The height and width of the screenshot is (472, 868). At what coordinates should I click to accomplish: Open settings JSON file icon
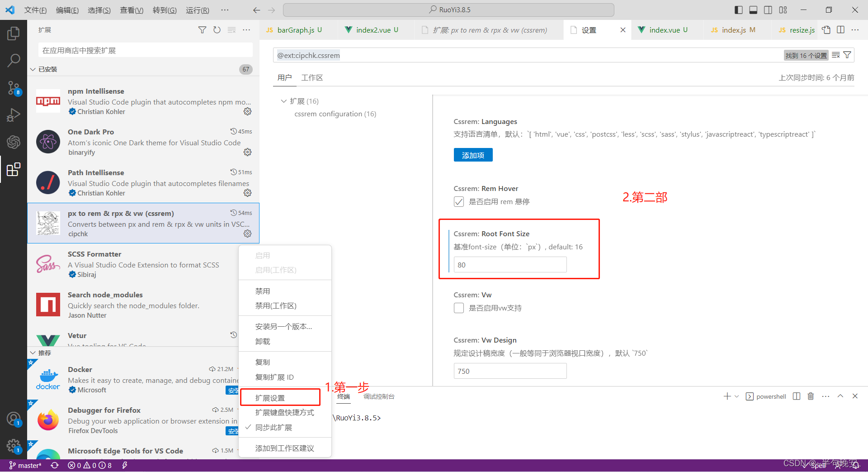[x=826, y=30]
